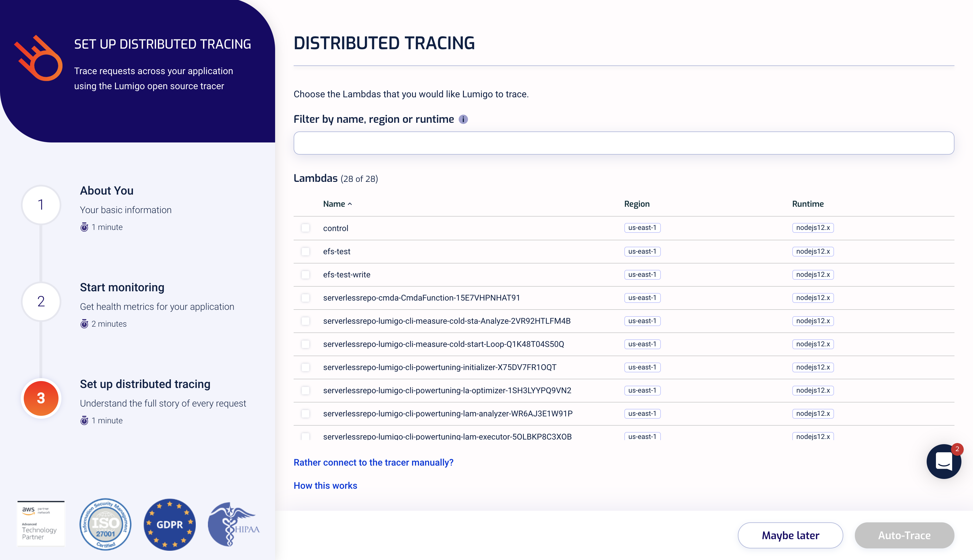Click the Maybe later button
The width and height of the screenshot is (973, 560).
790,535
